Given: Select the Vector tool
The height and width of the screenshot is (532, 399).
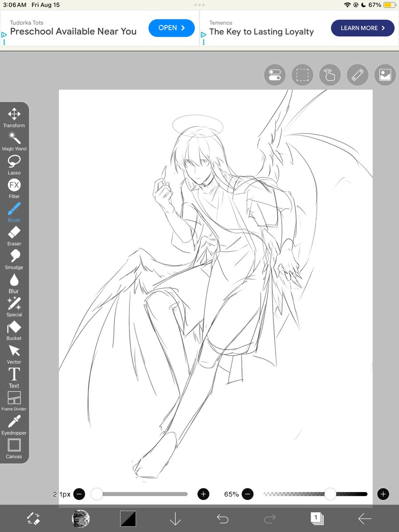Looking at the screenshot, I should [x=14, y=354].
